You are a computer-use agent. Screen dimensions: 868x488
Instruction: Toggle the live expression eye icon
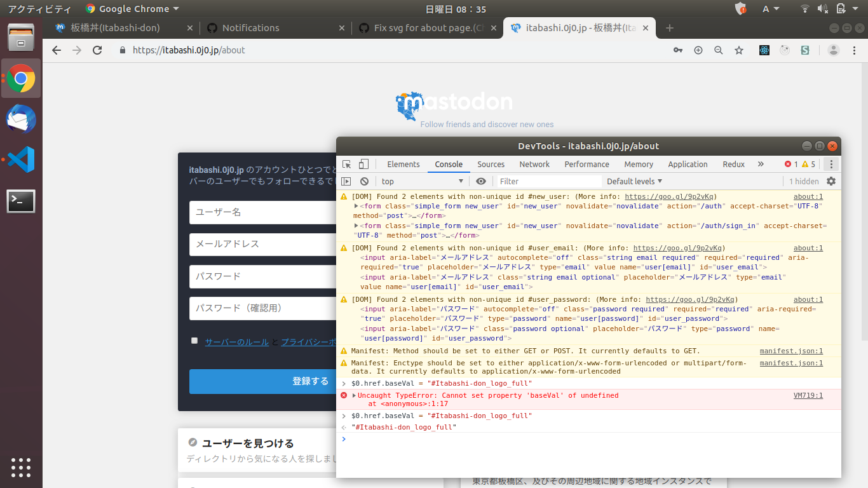[x=481, y=181]
